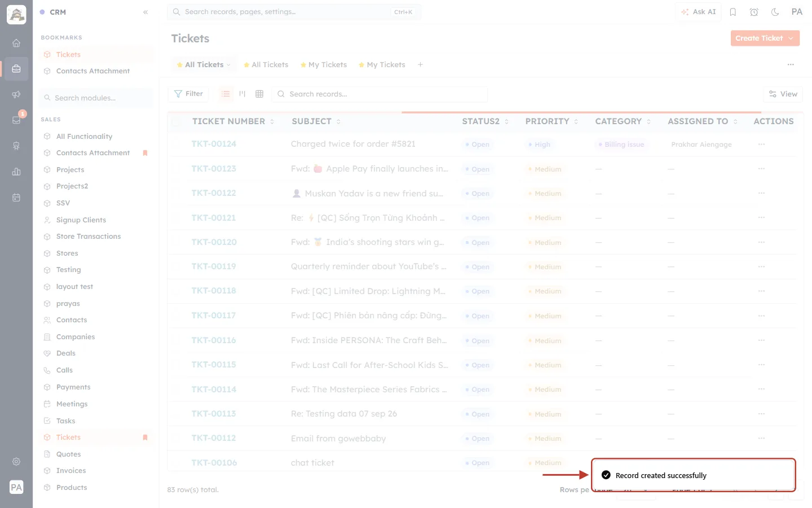Open the settings gear icon in left rail
Viewport: 812px width, 508px height.
point(16,461)
